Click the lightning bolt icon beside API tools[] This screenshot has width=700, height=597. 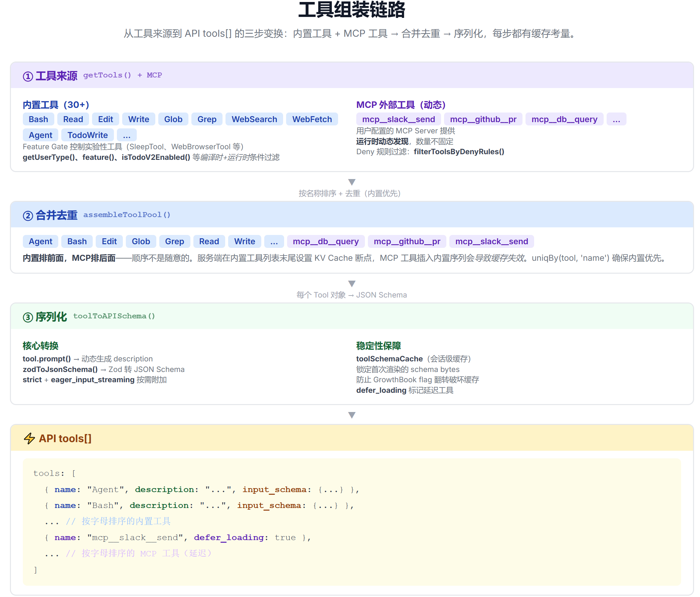coord(29,438)
